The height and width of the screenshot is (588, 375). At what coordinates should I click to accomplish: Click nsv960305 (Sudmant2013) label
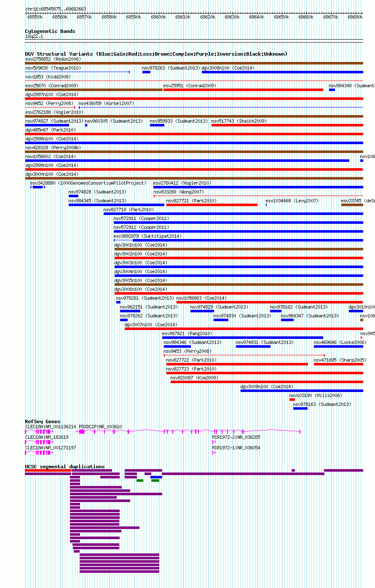pyautogui.click(x=114, y=121)
